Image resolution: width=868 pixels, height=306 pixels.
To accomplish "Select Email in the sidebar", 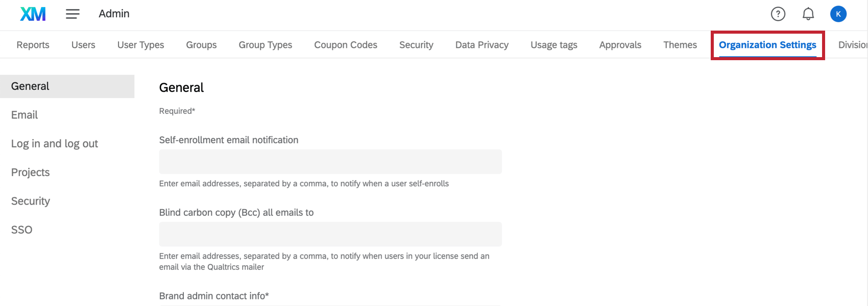I will (x=24, y=115).
